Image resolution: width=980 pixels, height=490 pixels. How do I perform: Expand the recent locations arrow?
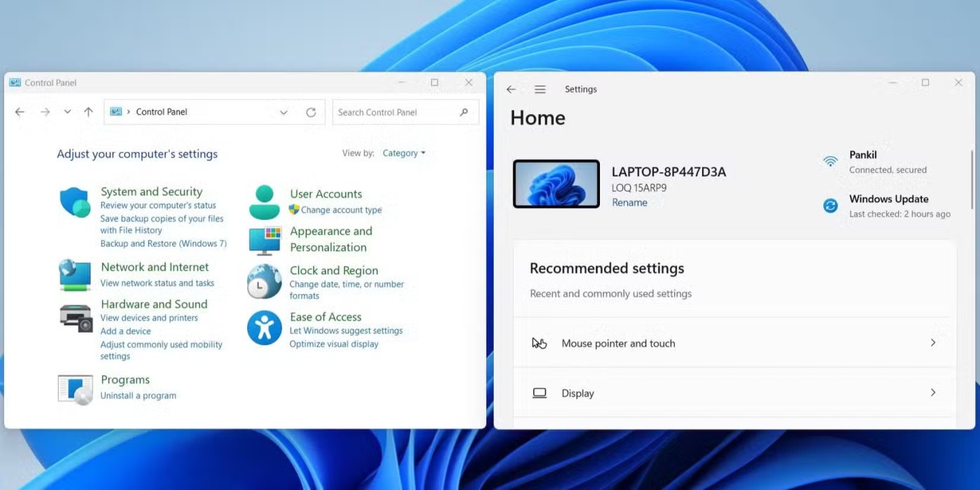[67, 112]
